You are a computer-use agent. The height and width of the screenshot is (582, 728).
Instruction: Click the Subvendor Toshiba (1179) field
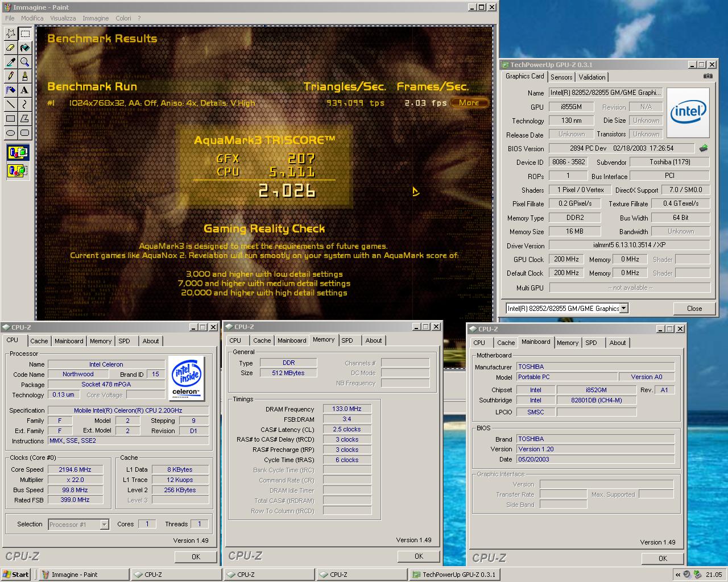pos(670,162)
